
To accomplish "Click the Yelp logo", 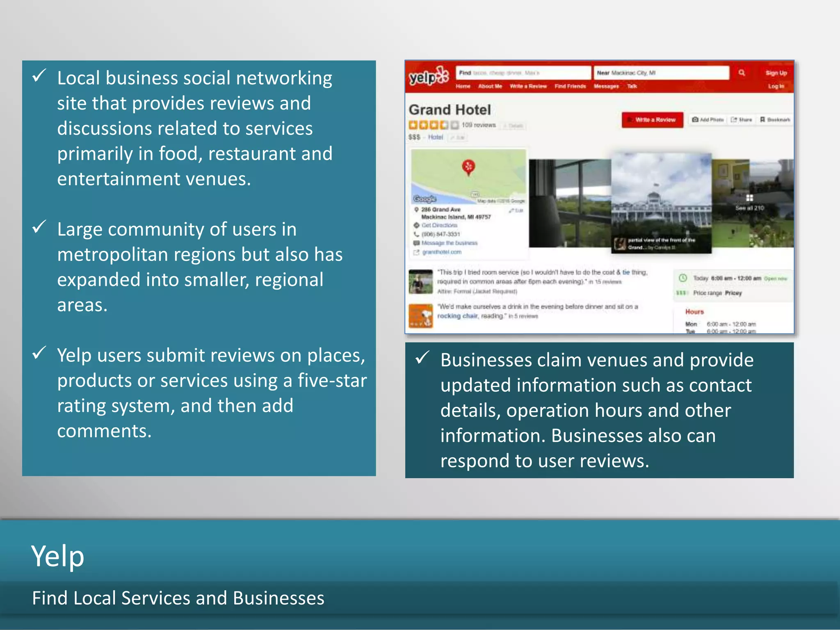I will tap(429, 77).
